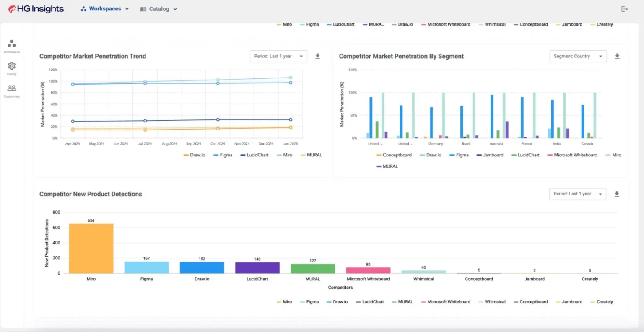This screenshot has width=644, height=332.
Task: Click the Australia label on segment chart axis
Action: [x=496, y=144]
